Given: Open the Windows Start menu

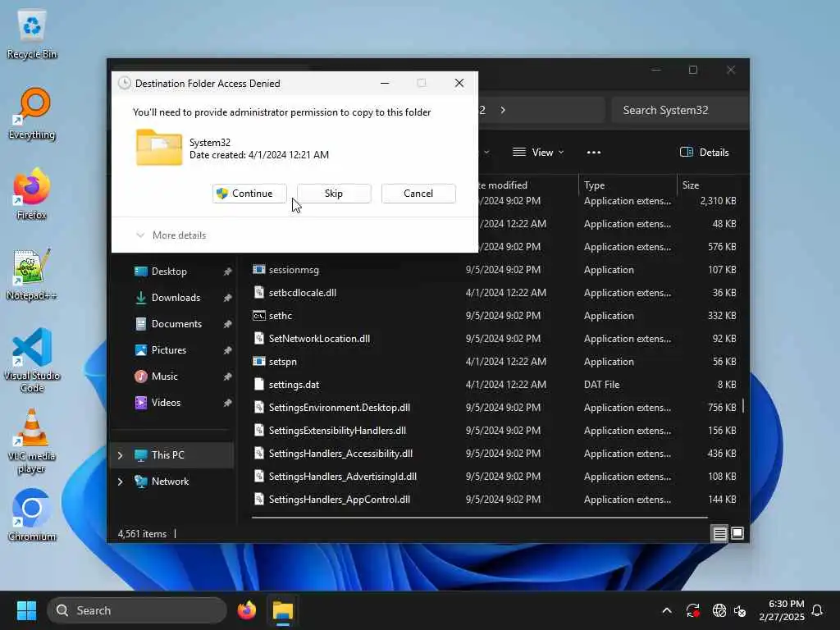Looking at the screenshot, I should point(26,610).
